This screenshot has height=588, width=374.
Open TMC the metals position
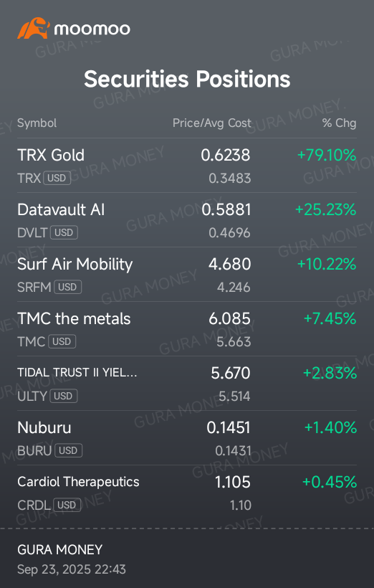(187, 329)
